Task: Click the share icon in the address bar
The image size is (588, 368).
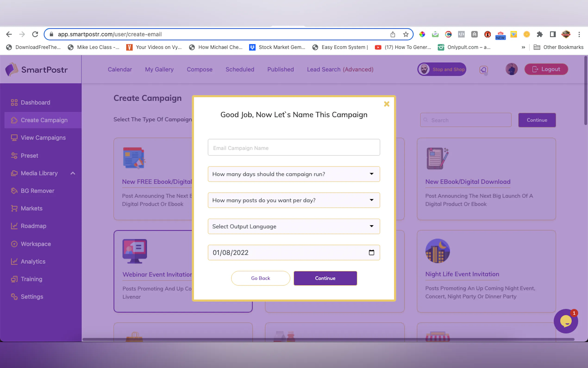Action: [x=393, y=34]
